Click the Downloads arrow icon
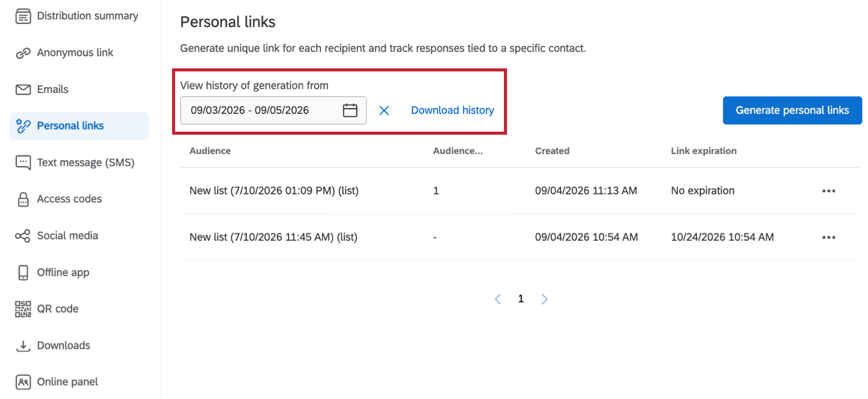868x399 pixels. tap(23, 346)
